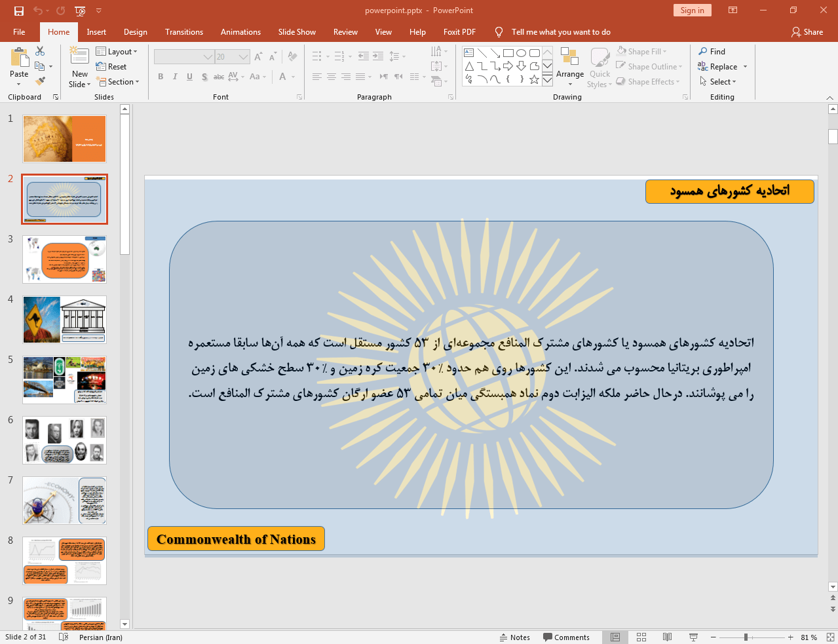Go to the Slide Show tab
Image resolution: width=838 pixels, height=644 pixels.
[297, 32]
